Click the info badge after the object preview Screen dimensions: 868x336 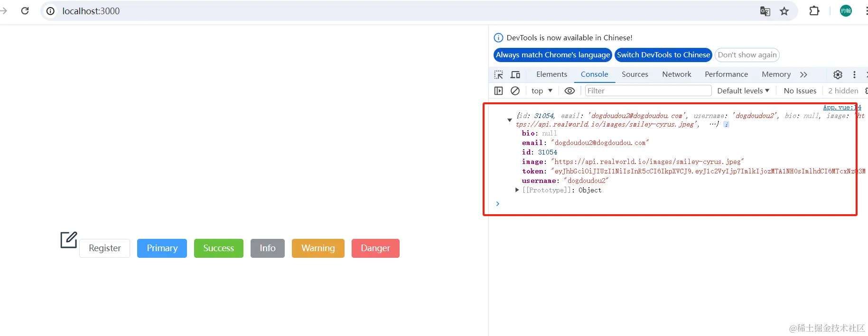[726, 125]
